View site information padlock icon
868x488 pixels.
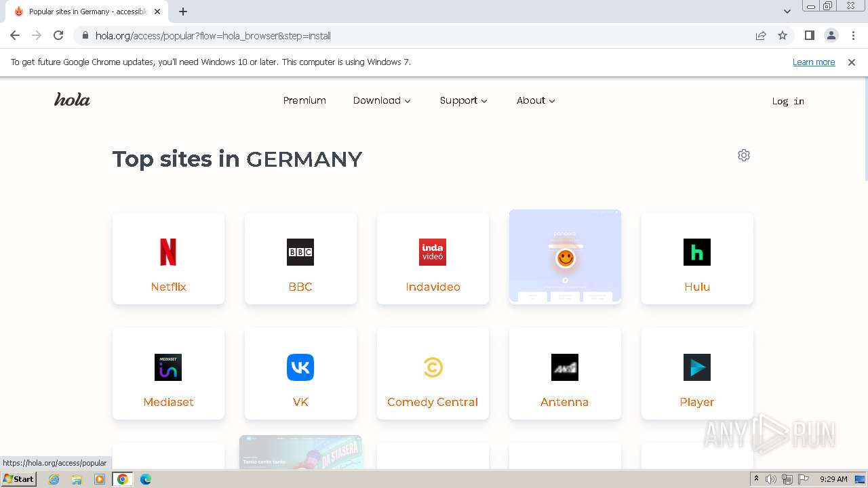coord(85,35)
